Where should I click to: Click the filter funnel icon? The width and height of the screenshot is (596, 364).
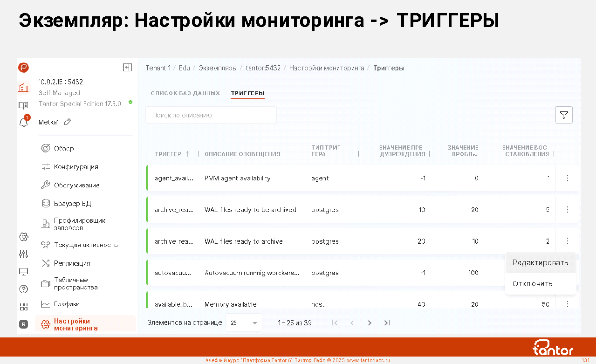(564, 115)
